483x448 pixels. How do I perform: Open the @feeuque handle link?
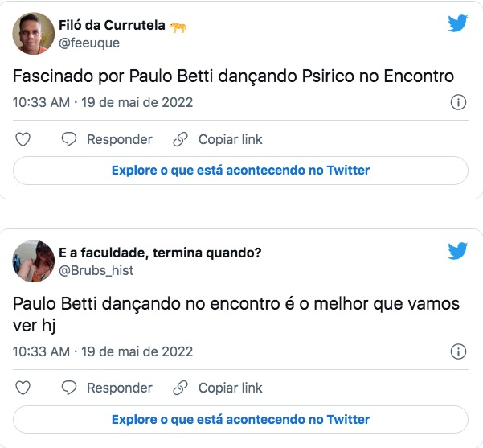pos(88,44)
